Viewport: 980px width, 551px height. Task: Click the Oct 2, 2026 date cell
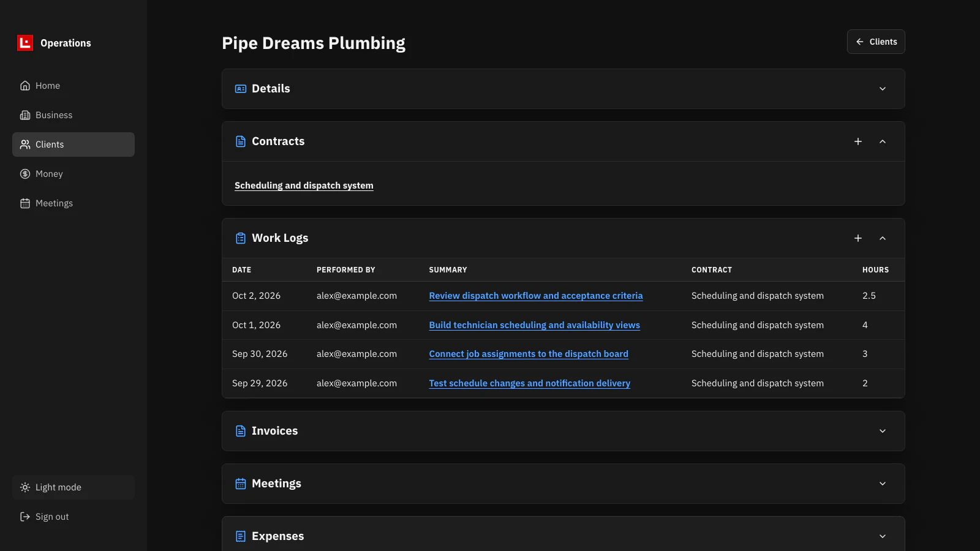coord(256,296)
